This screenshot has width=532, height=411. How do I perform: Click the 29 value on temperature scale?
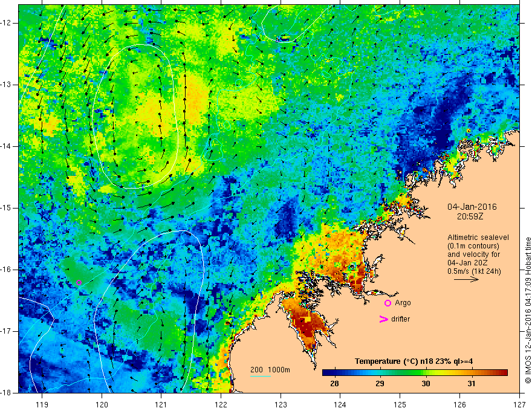[380, 384]
